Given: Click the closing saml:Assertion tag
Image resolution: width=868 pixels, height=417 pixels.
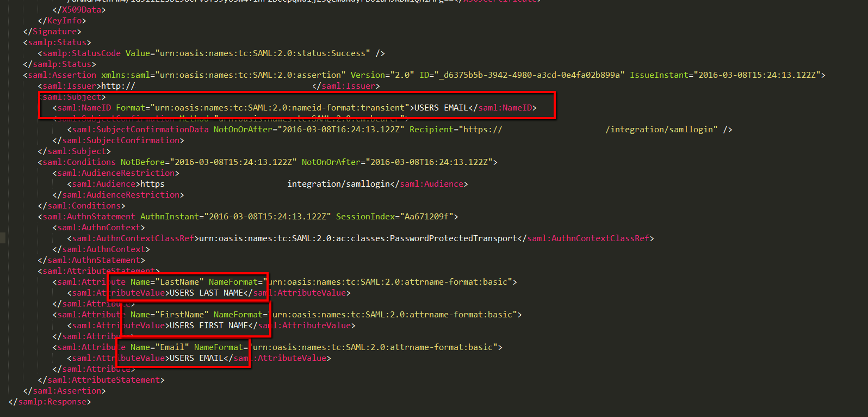Looking at the screenshot, I should coord(65,391).
